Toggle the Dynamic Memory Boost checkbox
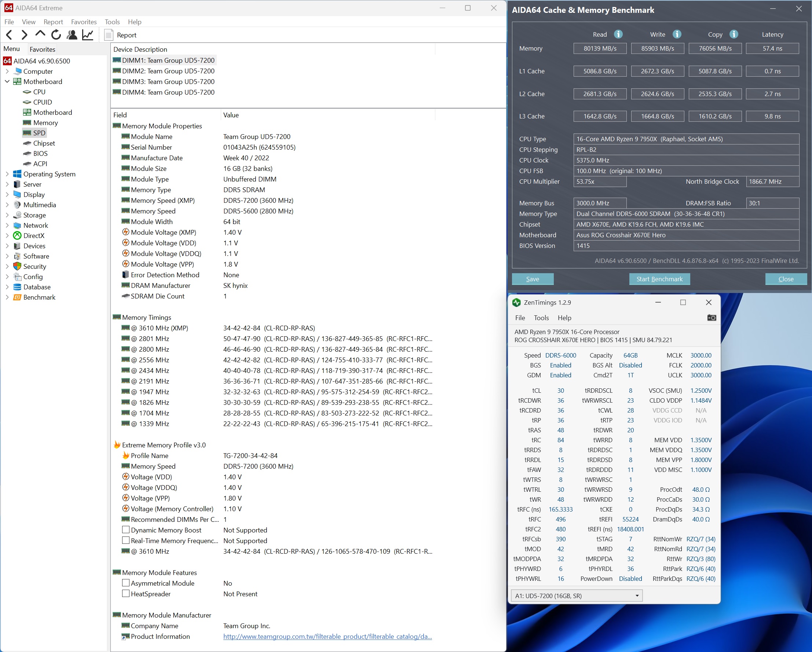This screenshot has height=652, width=812. 126,530
